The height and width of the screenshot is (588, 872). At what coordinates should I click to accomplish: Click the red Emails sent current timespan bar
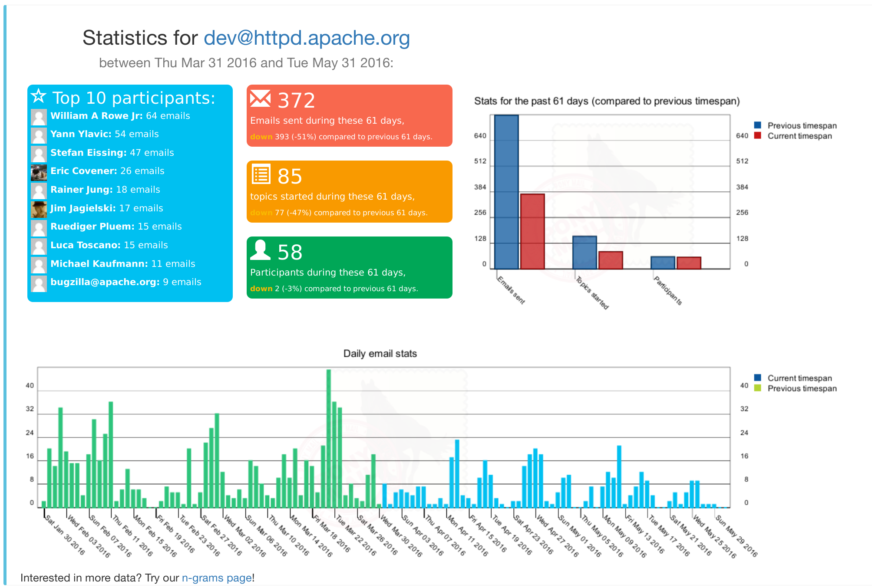coord(532,231)
